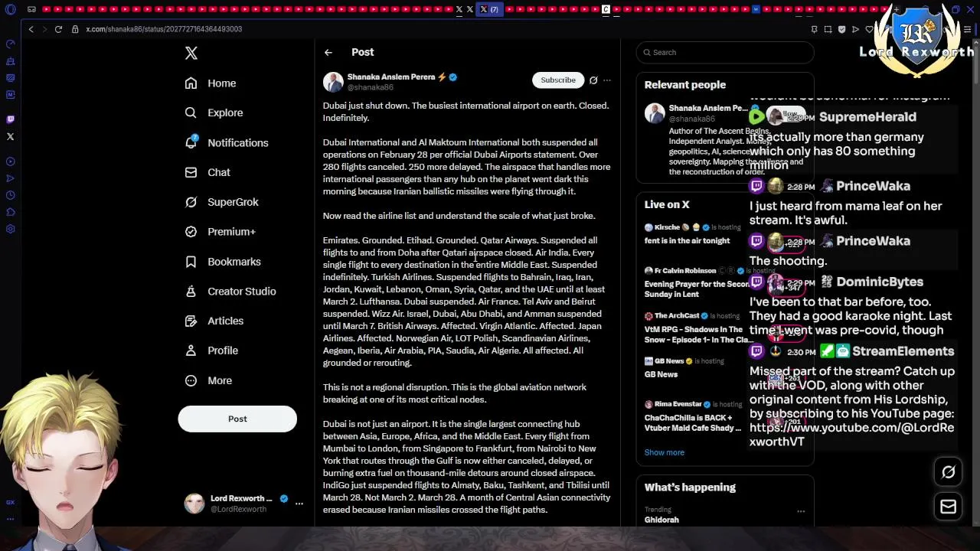Open GX Cleaner in browser sidebar
980x551 pixels.
coord(10,61)
